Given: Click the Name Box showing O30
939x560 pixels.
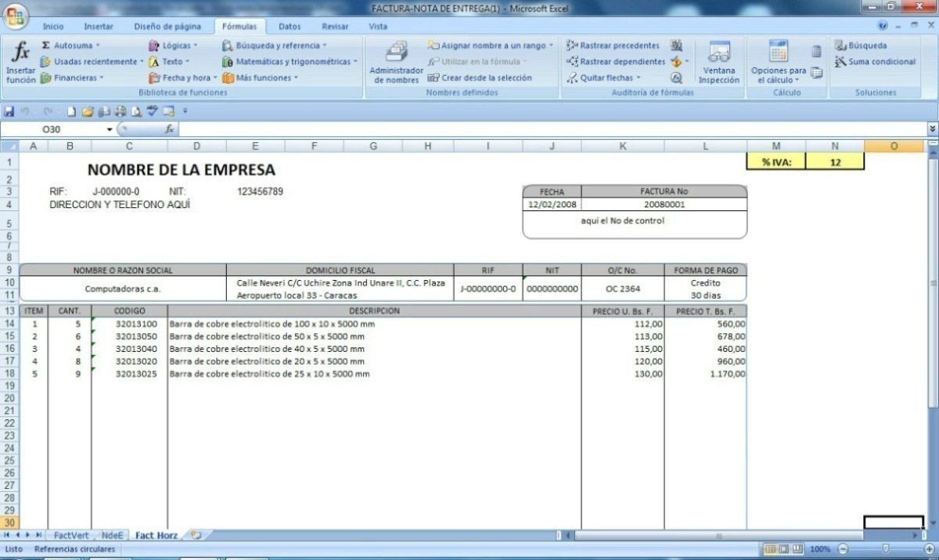Looking at the screenshot, I should (x=52, y=130).
